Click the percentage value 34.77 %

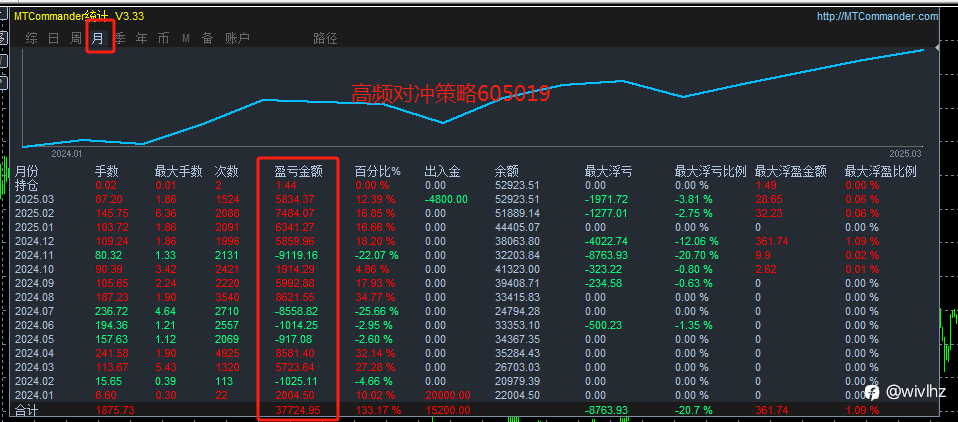[x=376, y=297]
